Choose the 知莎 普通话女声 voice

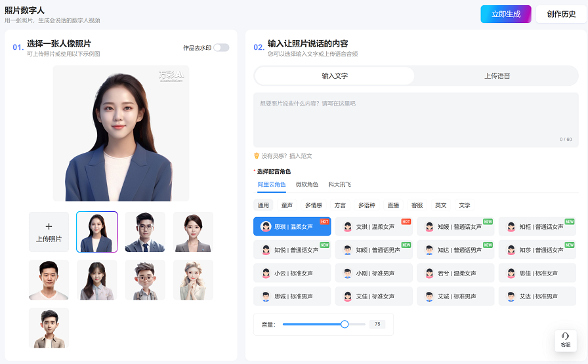pos(537,250)
